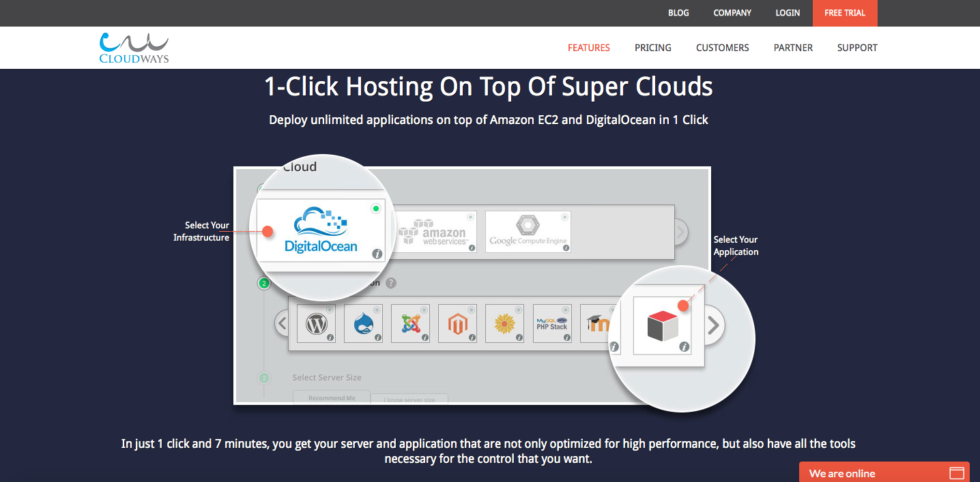This screenshot has width=980, height=482.
Task: Click the Select Your Infrastructure label
Action: (x=201, y=231)
